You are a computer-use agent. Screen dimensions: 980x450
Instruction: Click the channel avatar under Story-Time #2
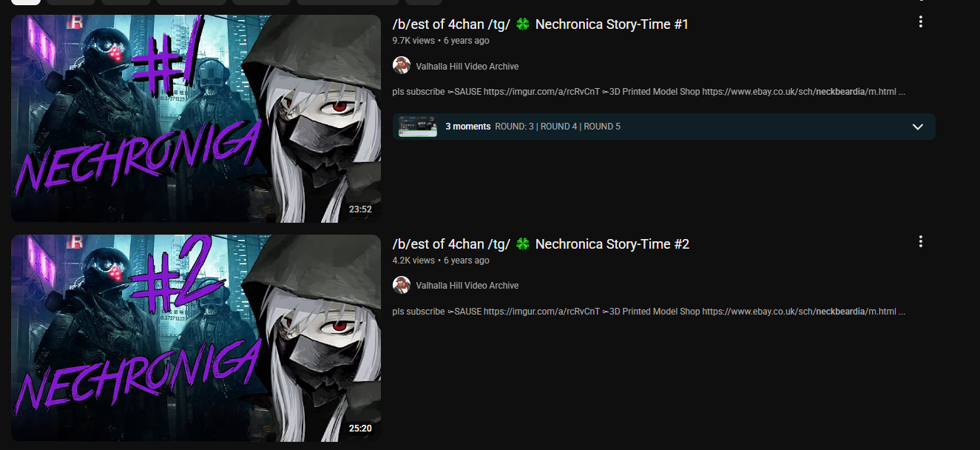point(402,285)
